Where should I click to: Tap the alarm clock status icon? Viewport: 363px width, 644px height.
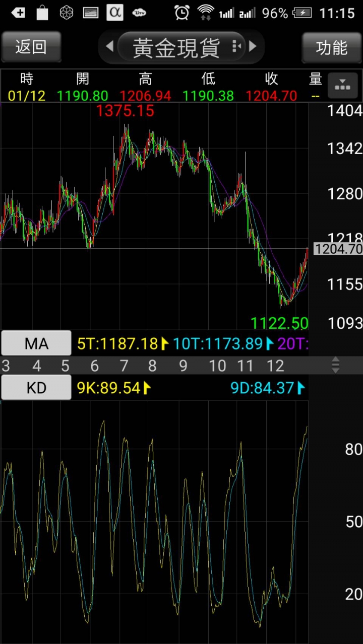[x=182, y=13]
